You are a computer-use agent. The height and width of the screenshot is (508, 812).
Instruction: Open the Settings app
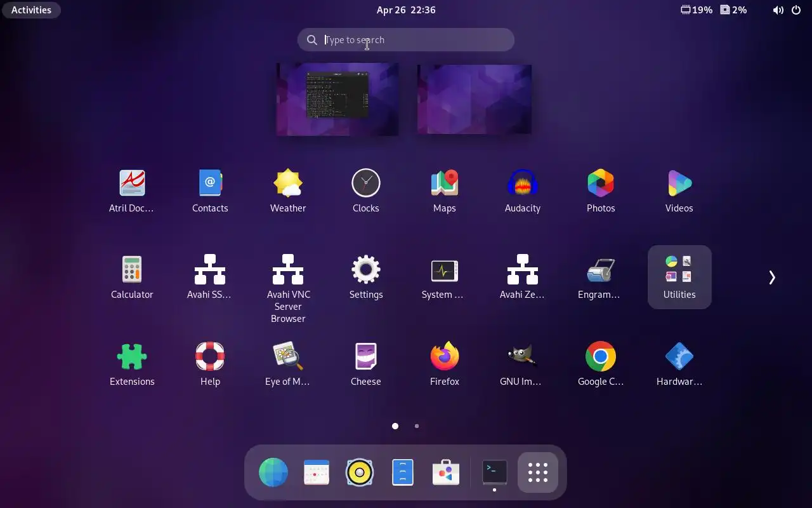(x=366, y=277)
